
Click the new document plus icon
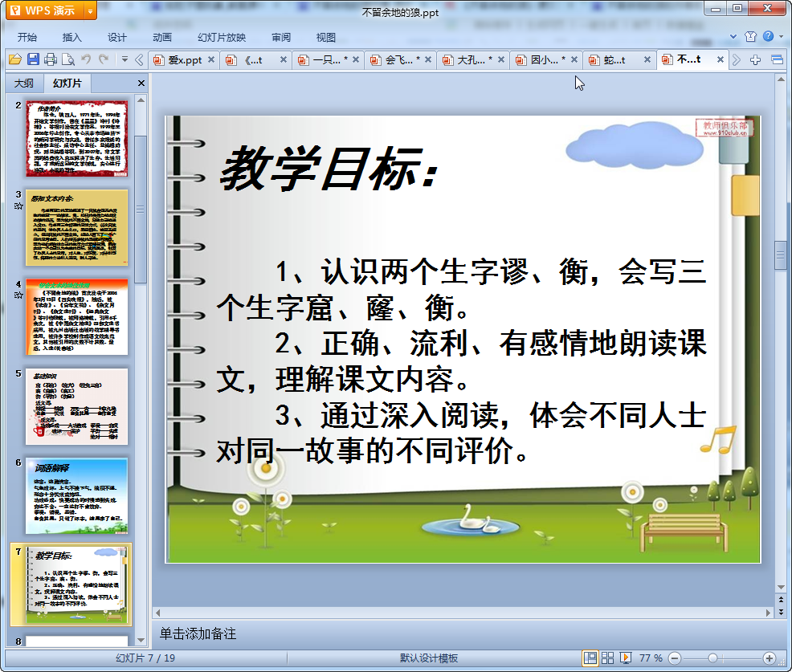point(755,60)
